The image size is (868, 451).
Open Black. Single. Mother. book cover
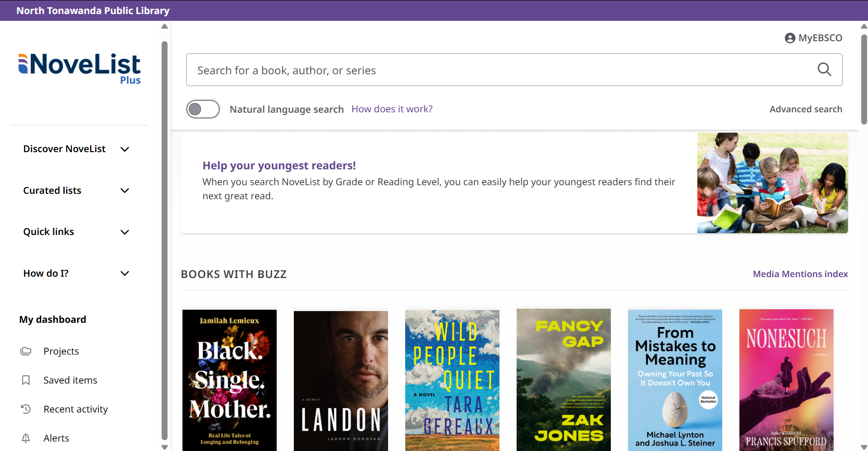tap(230, 380)
